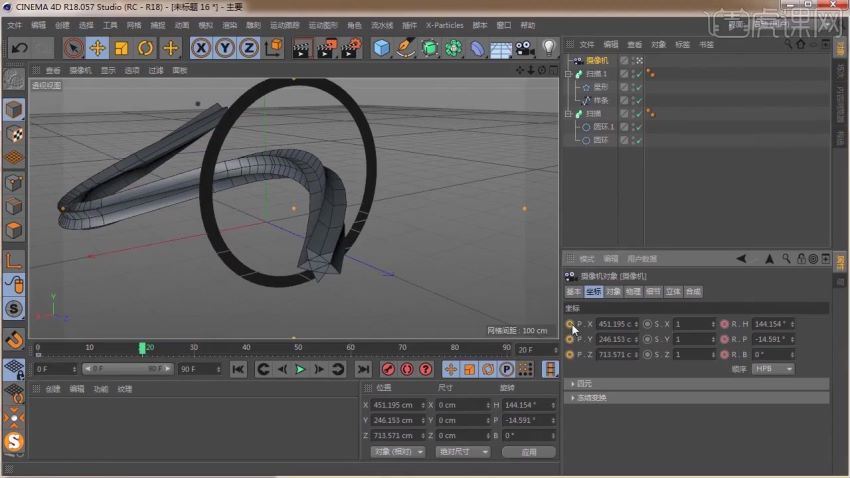Activate the Move tool

click(x=98, y=48)
